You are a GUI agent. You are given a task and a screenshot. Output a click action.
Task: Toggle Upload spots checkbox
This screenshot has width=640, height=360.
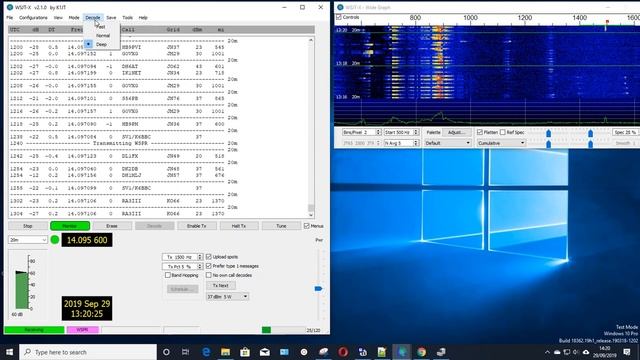point(209,257)
